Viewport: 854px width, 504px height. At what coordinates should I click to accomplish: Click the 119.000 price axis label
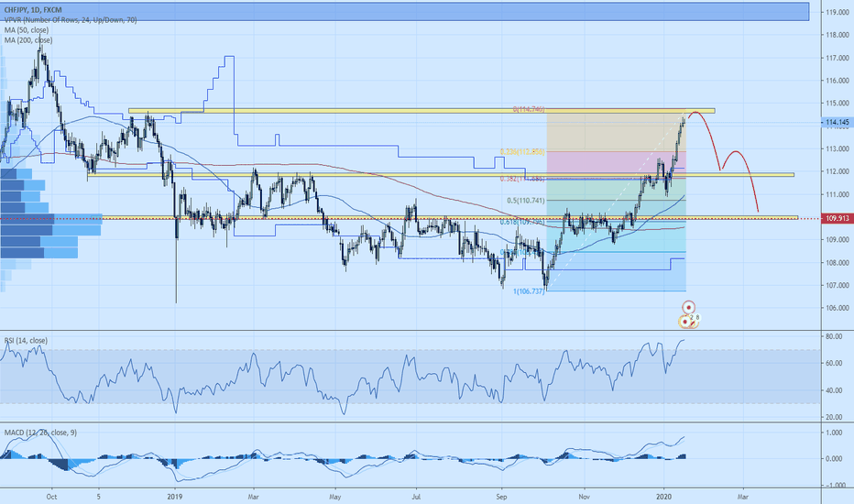coord(838,12)
